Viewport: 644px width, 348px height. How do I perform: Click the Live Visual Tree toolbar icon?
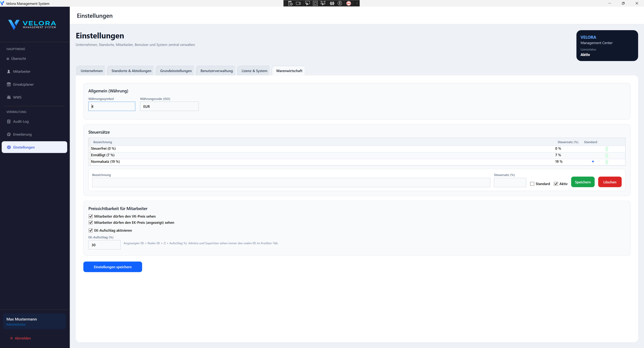pos(290,3)
